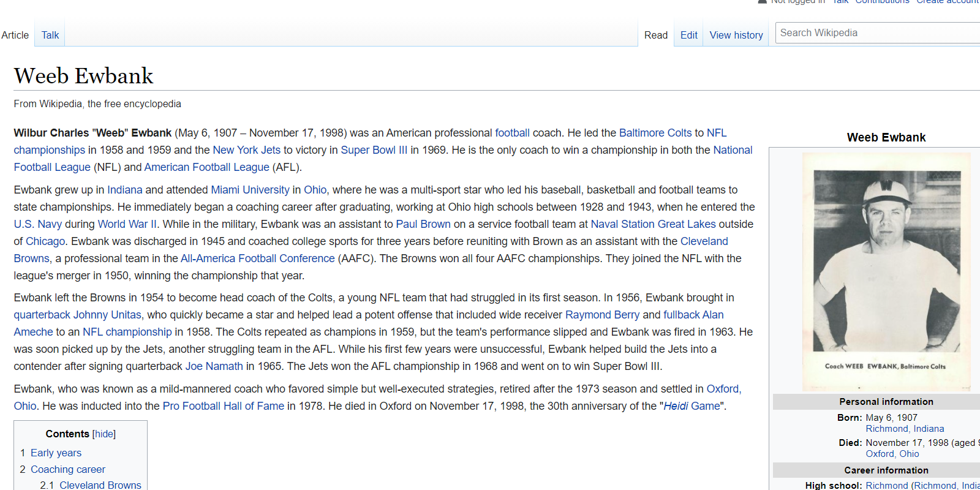This screenshot has height=490, width=980.
Task: Open the View history tab
Action: [736, 35]
